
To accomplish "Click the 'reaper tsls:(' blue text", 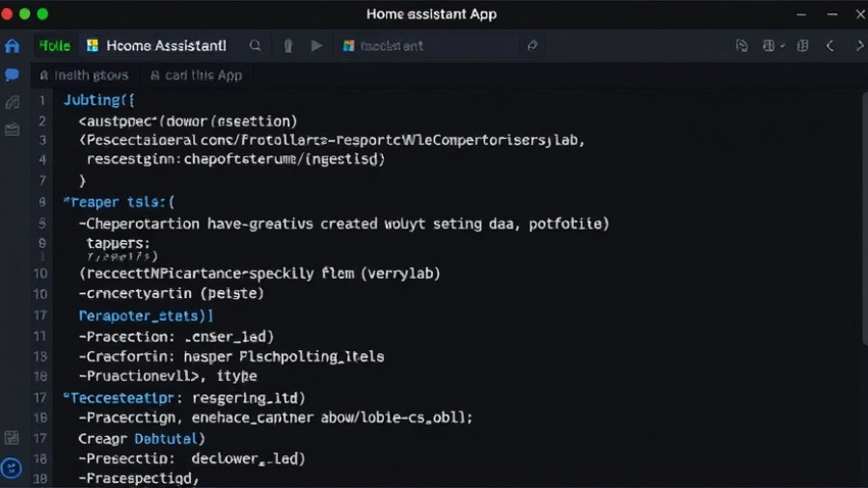I will click(119, 202).
